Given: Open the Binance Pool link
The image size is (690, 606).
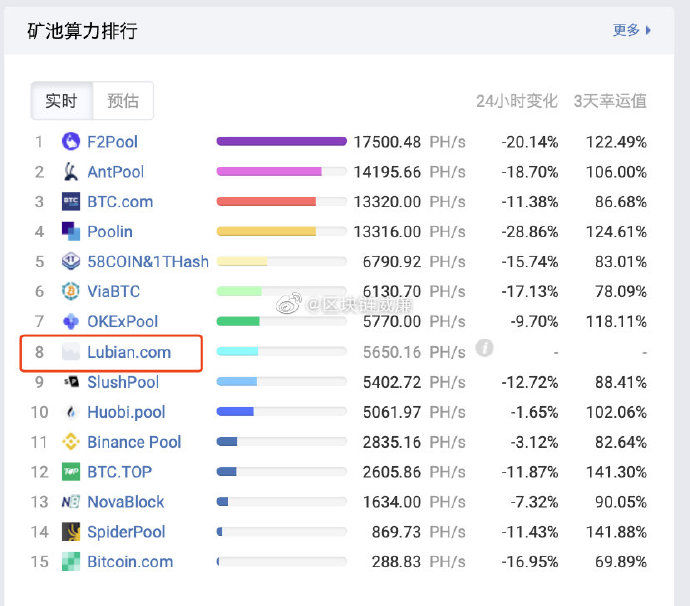Looking at the screenshot, I should 134,442.
